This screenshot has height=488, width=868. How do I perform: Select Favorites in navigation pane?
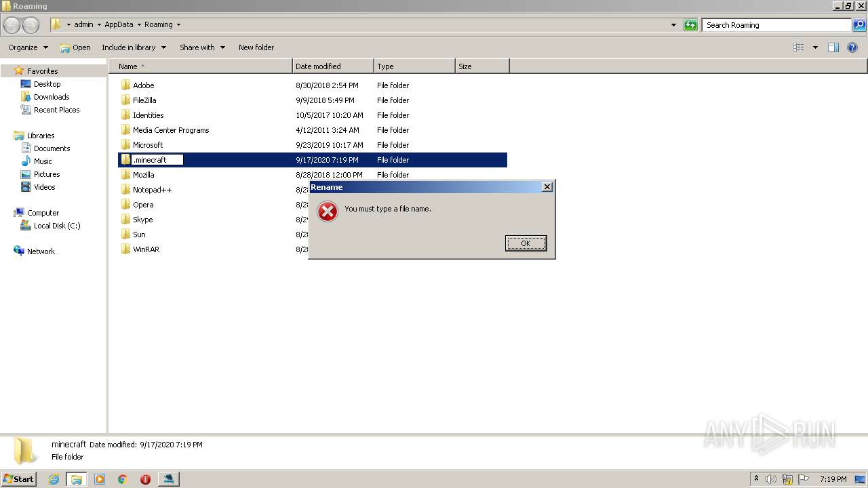[42, 71]
